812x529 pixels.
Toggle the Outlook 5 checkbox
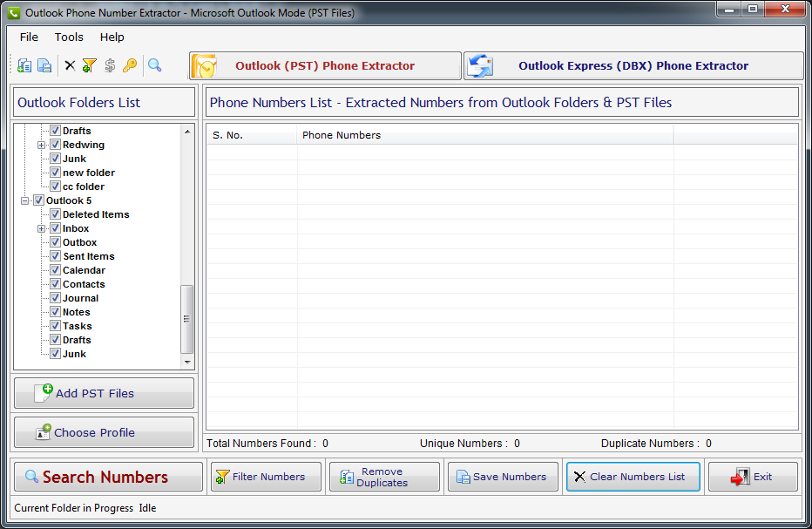[x=39, y=200]
